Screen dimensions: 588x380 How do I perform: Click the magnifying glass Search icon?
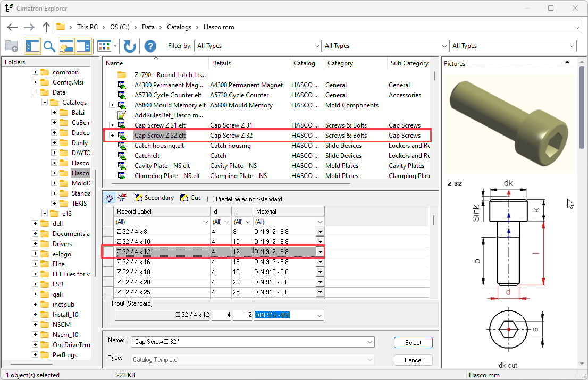click(49, 46)
